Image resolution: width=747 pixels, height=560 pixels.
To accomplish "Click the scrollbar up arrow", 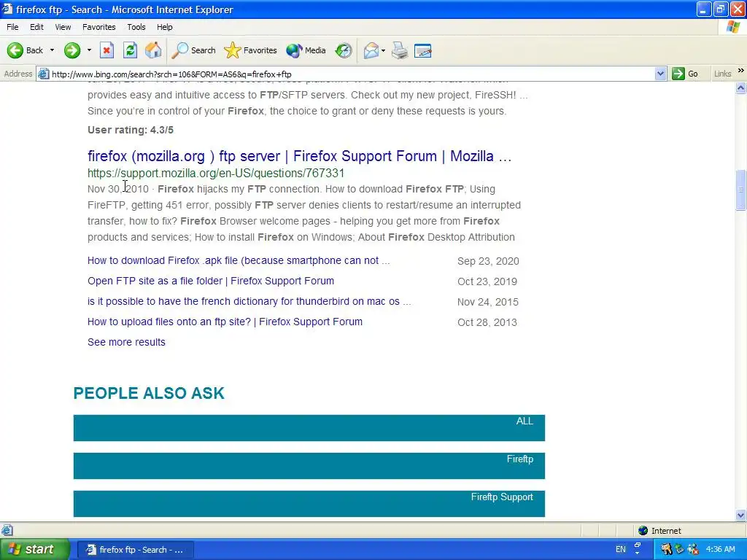I will click(x=741, y=87).
